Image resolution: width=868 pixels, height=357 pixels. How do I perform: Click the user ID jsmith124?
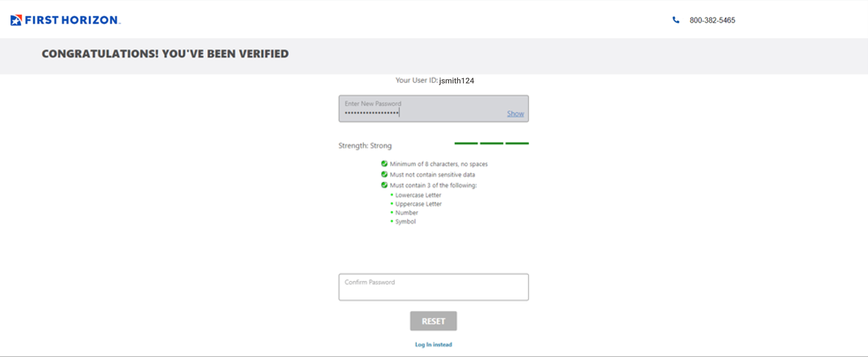point(457,81)
